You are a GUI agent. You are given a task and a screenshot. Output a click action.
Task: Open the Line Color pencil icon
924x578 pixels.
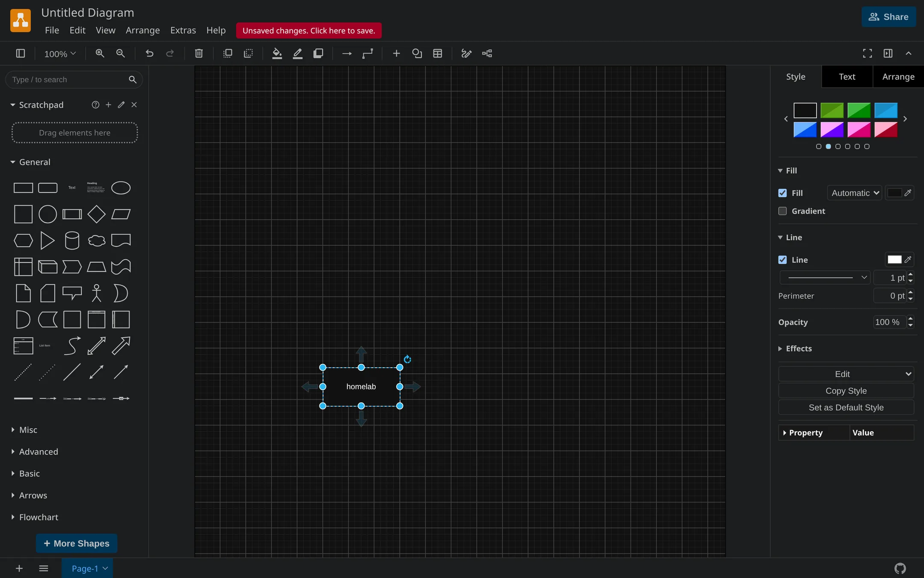coord(298,54)
